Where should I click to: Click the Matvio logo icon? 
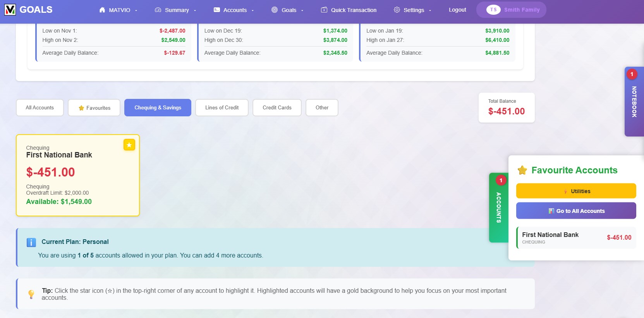click(x=10, y=10)
